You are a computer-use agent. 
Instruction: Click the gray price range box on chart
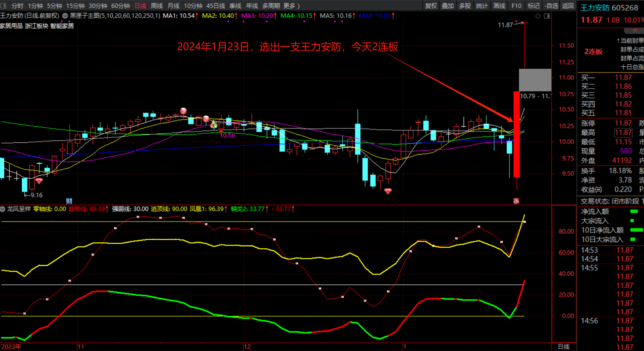point(535,80)
